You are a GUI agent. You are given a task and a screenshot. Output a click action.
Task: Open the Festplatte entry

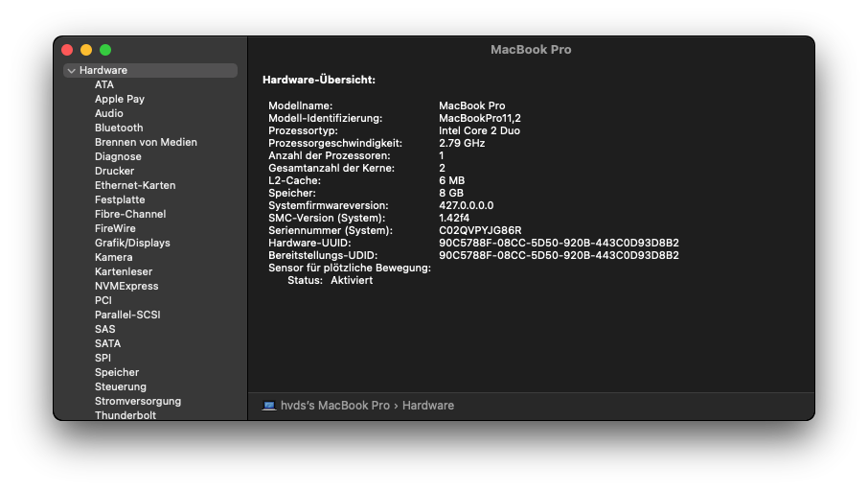(120, 200)
